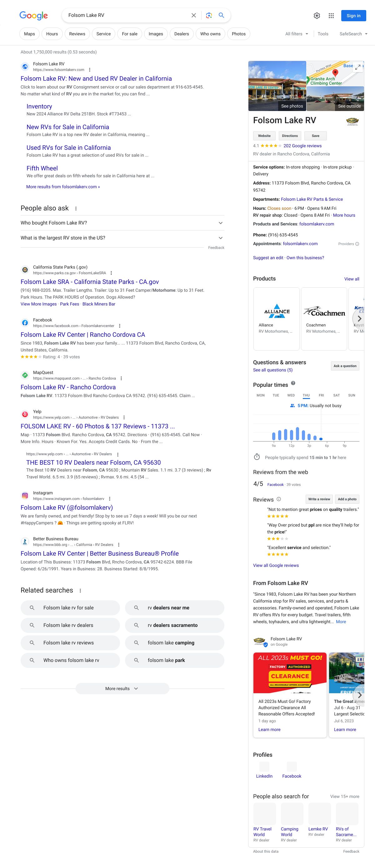Search by image with Google Lens icon
375x868 pixels.
209,16
